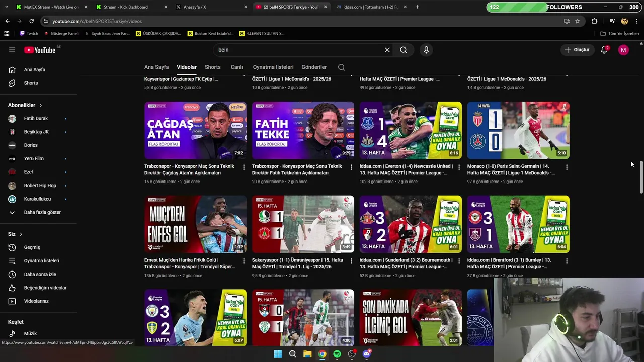Open Spotify from the taskbar
Image resolution: width=644 pixels, height=362 pixels.
[x=337, y=354]
